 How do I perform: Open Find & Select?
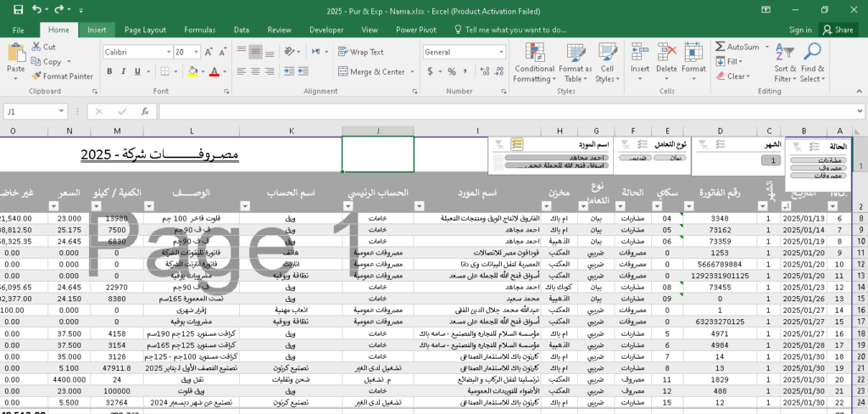click(x=812, y=63)
